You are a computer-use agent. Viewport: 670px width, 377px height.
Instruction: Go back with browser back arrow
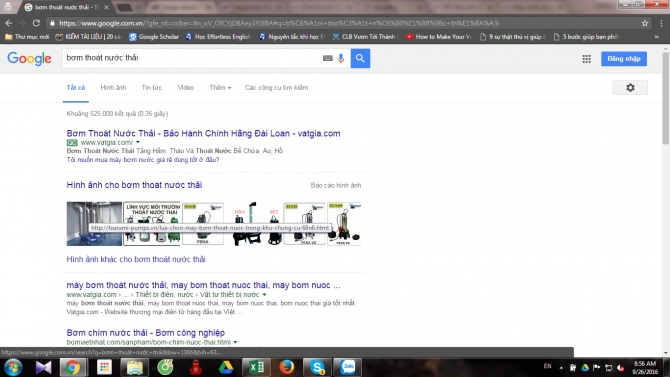tap(9, 23)
